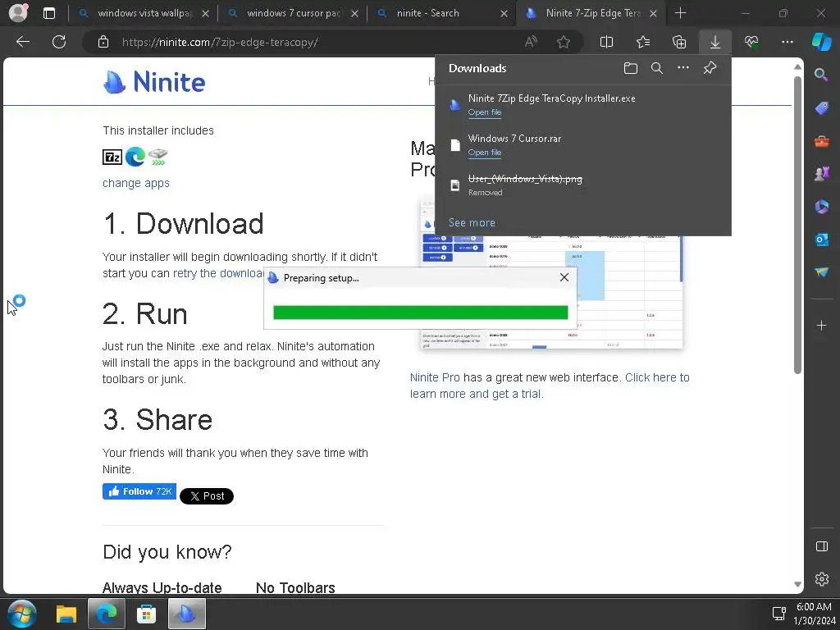The height and width of the screenshot is (630, 840).
Task: Add page to favorites star icon
Action: [x=563, y=42]
